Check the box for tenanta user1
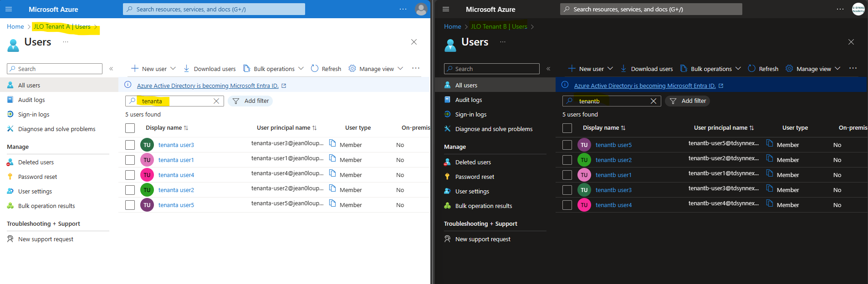The height and width of the screenshot is (284, 868). [130, 160]
